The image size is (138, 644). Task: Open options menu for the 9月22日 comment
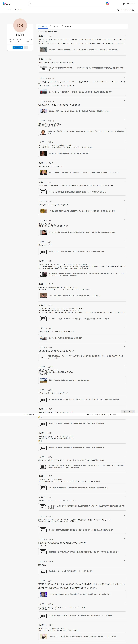click(125, 162)
